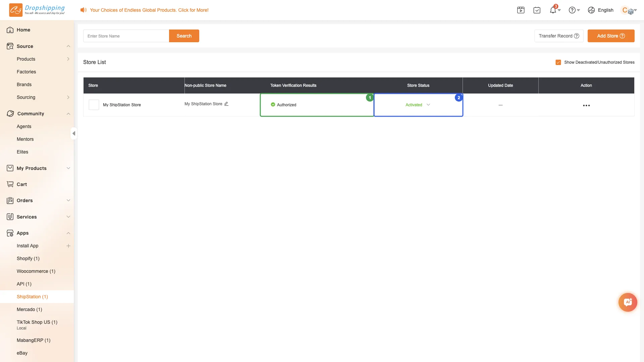The width and height of the screenshot is (644, 362).
Task: Click the Transfer Record button
Action: (559, 36)
